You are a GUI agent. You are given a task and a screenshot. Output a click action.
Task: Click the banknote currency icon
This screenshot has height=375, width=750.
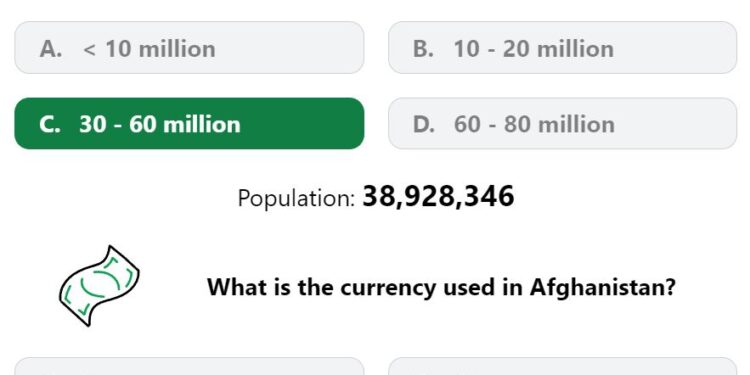pos(99,286)
